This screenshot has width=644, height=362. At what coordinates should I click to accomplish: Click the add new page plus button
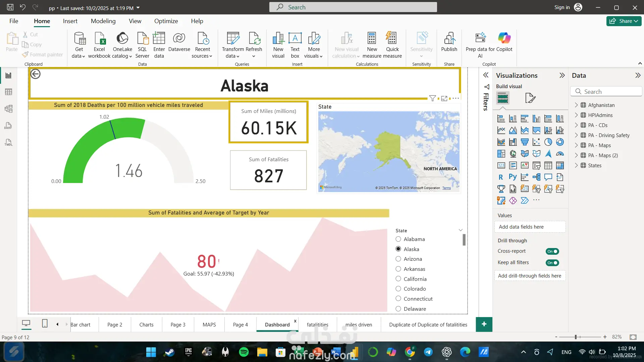pyautogui.click(x=484, y=324)
